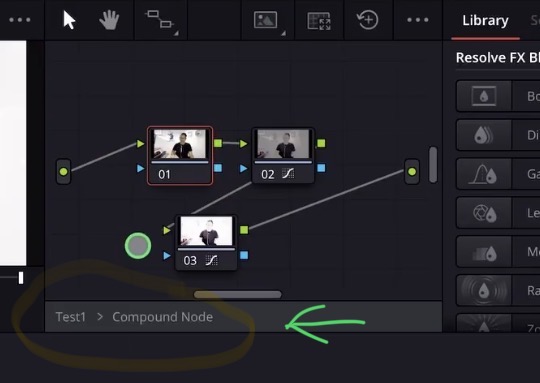Click the reset grades icon

pyautogui.click(x=367, y=20)
